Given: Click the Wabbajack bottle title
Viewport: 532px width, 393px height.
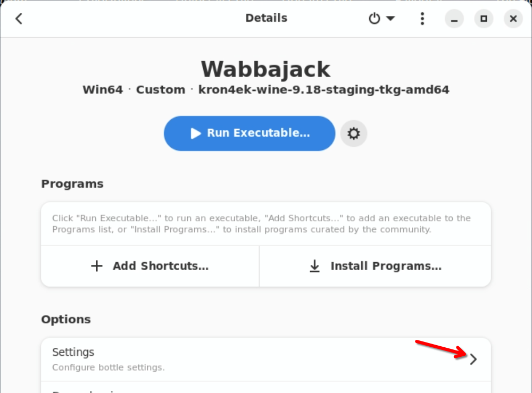Looking at the screenshot, I should [x=265, y=69].
